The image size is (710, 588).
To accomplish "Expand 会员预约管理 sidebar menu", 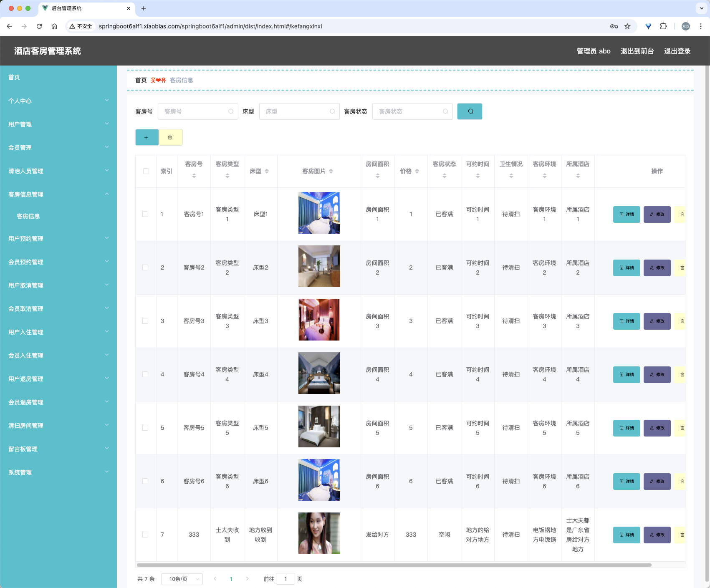I will (x=58, y=262).
